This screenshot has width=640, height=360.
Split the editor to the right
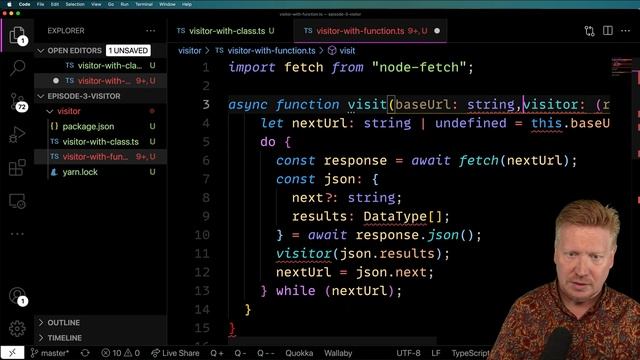(608, 31)
